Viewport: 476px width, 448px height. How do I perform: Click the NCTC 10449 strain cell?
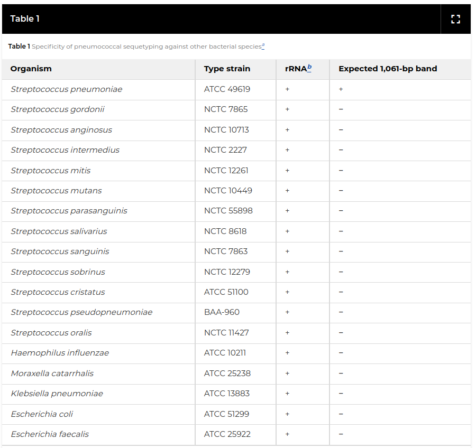coord(228,191)
